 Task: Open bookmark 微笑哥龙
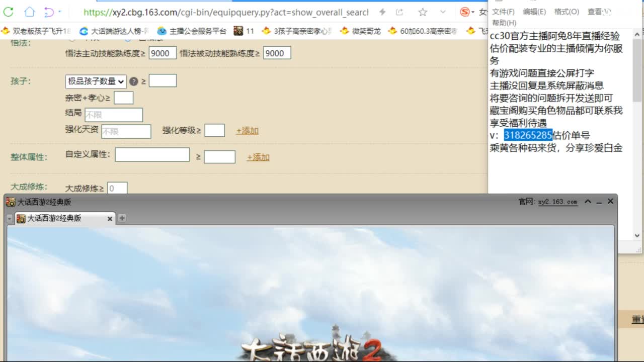pyautogui.click(x=360, y=31)
